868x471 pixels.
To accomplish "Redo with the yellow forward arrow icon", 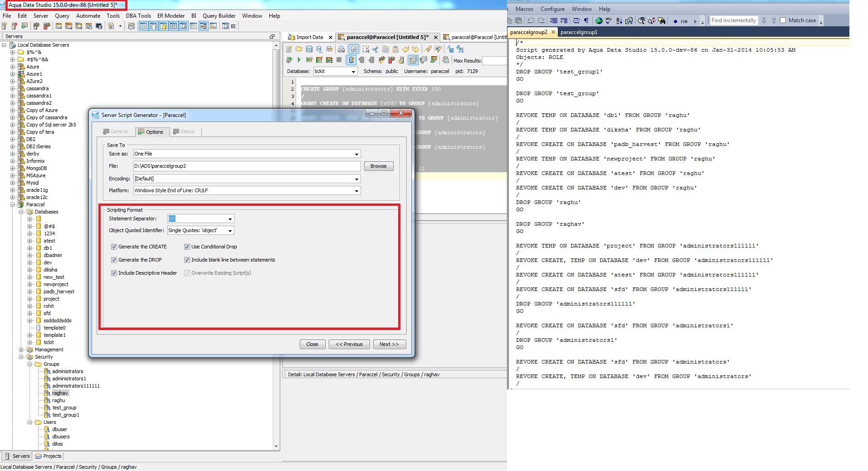I will pyautogui.click(x=415, y=49).
